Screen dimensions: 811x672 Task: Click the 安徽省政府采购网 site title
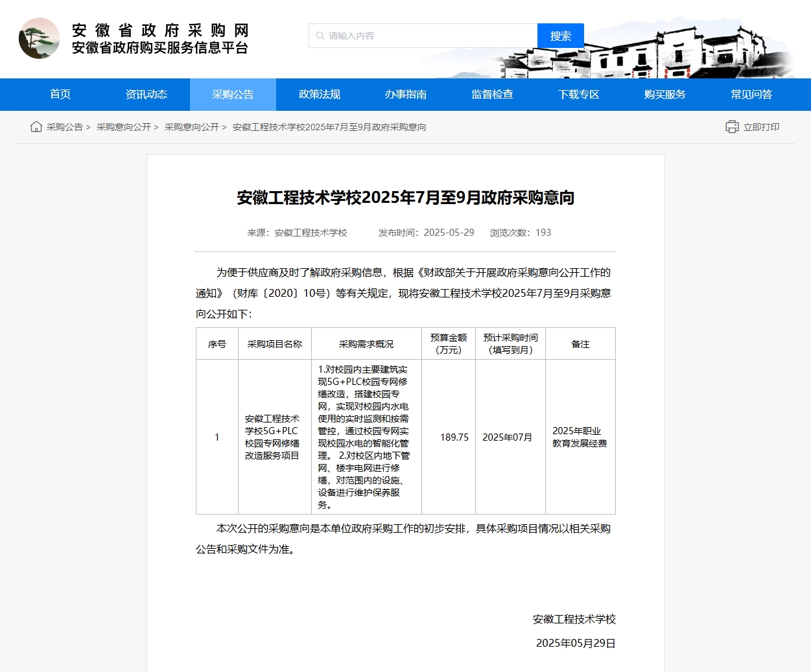[160, 30]
